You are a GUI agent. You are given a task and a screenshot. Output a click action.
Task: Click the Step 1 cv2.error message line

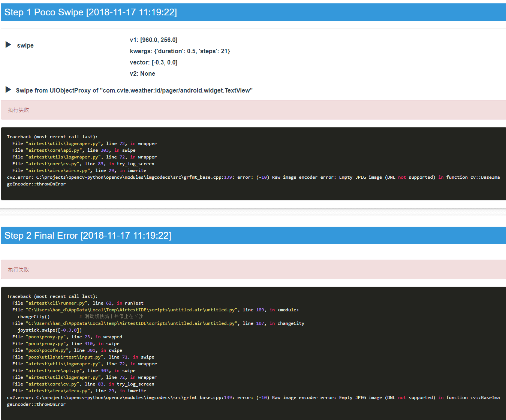[x=253, y=181]
